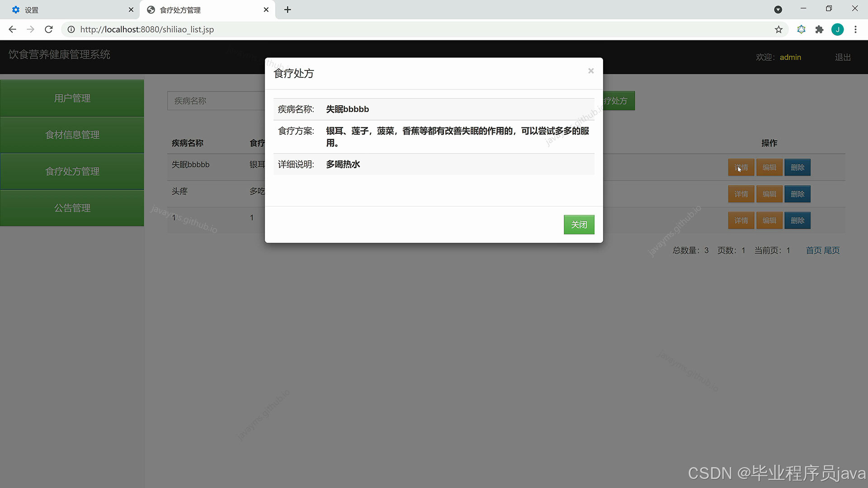868x488 pixels.
Task: Minimize the browser window
Action: tap(803, 9)
